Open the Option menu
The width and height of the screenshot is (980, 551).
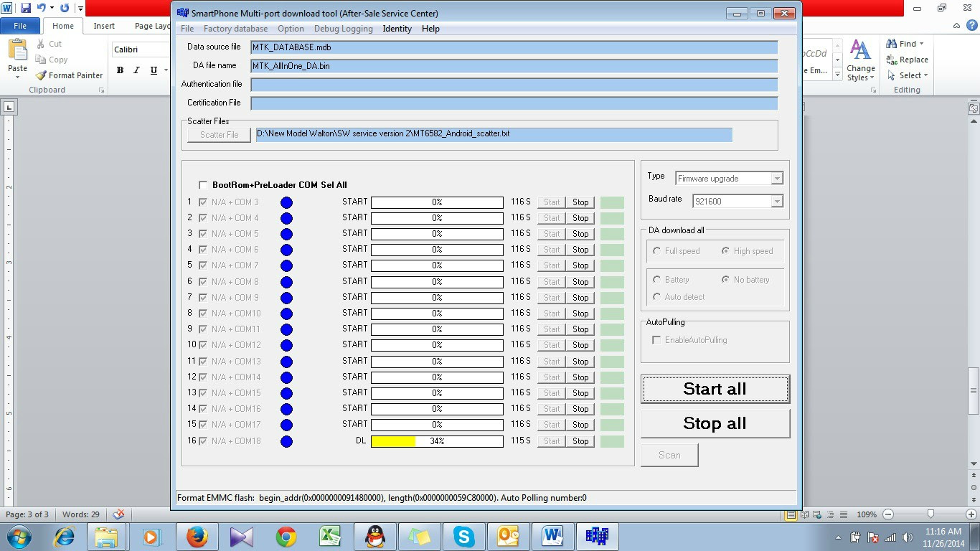[x=291, y=29]
